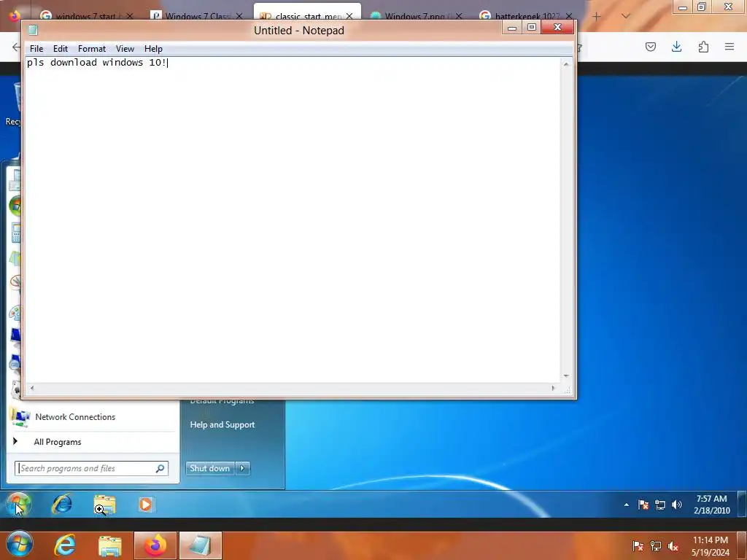Screen dimensions: 747x560
Task: Click the real Windows Start button
Action: [20, 545]
